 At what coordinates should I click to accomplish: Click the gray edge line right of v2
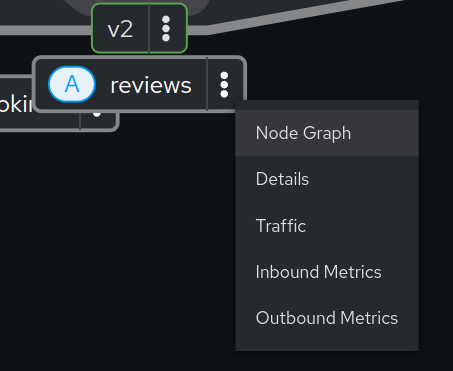[x=300, y=16]
